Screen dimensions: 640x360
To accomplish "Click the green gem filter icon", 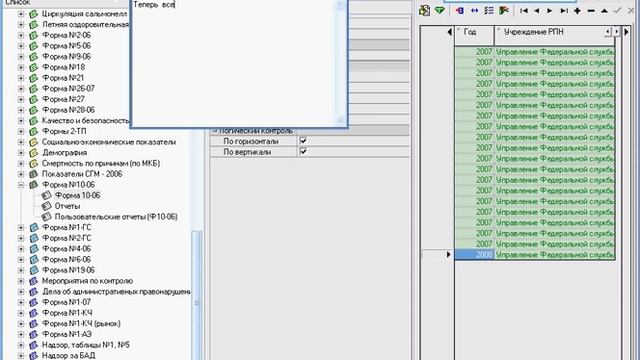I will point(440,10).
